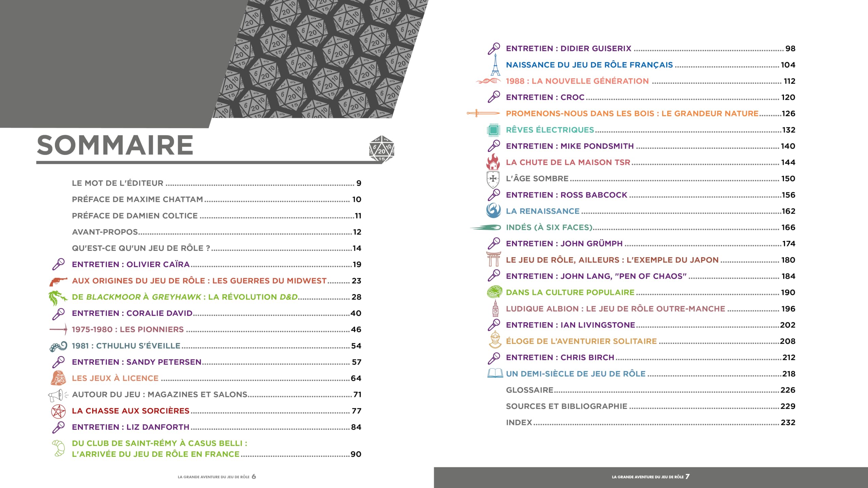The height and width of the screenshot is (488, 868).
Task: Click the footer page number 7
Action: click(687, 476)
